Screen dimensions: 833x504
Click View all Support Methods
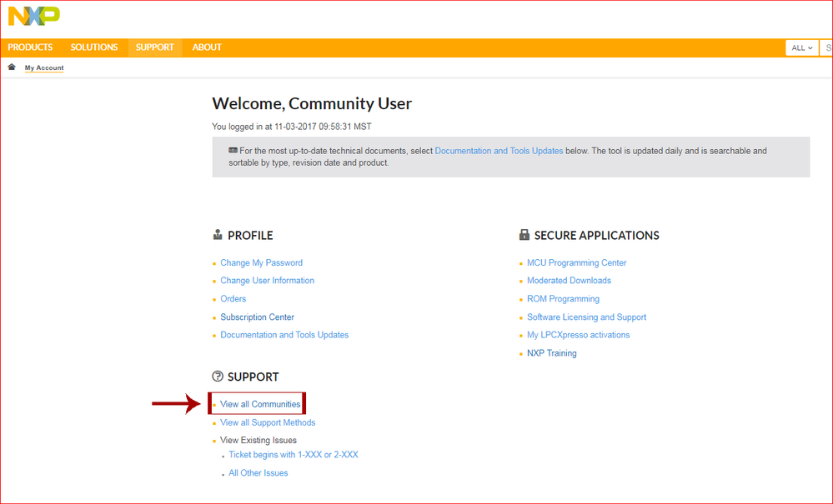pos(268,422)
